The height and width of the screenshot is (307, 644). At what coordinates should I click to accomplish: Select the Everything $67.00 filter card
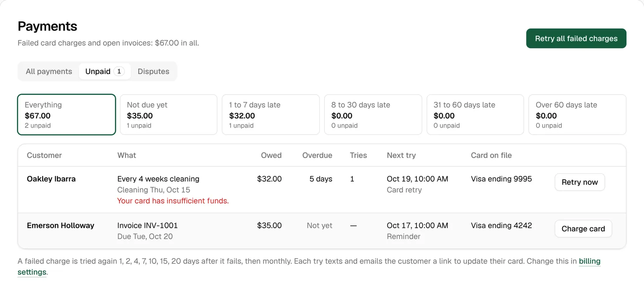click(x=67, y=115)
